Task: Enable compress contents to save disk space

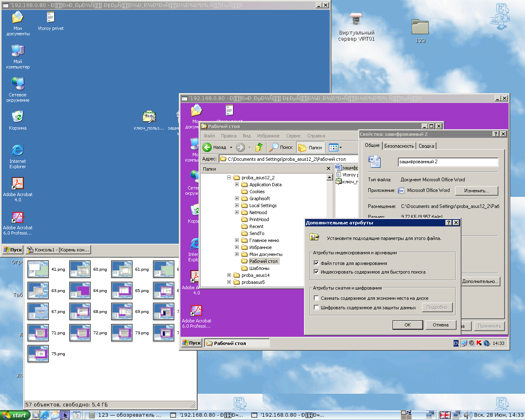Action: pyautogui.click(x=316, y=298)
